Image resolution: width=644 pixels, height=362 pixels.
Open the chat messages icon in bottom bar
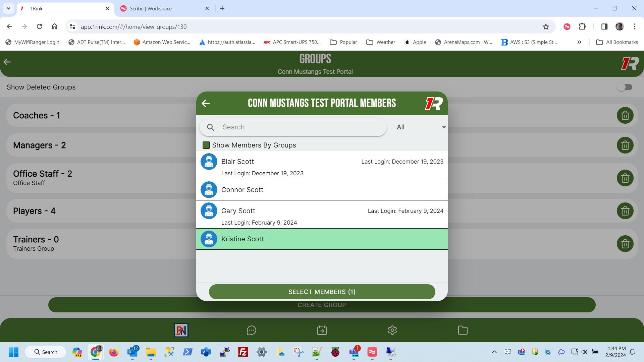251,330
